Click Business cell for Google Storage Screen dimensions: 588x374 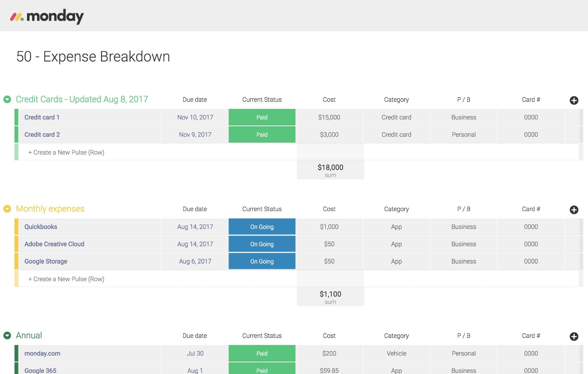pyautogui.click(x=464, y=261)
